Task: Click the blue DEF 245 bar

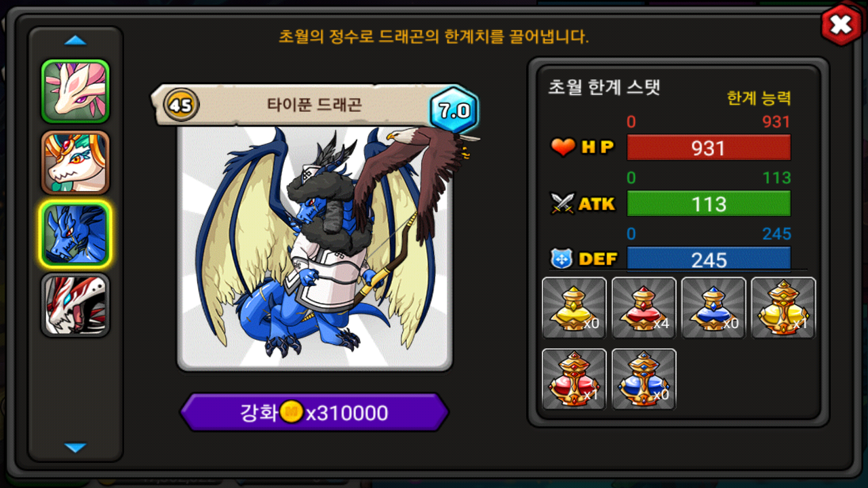Action: tap(709, 259)
